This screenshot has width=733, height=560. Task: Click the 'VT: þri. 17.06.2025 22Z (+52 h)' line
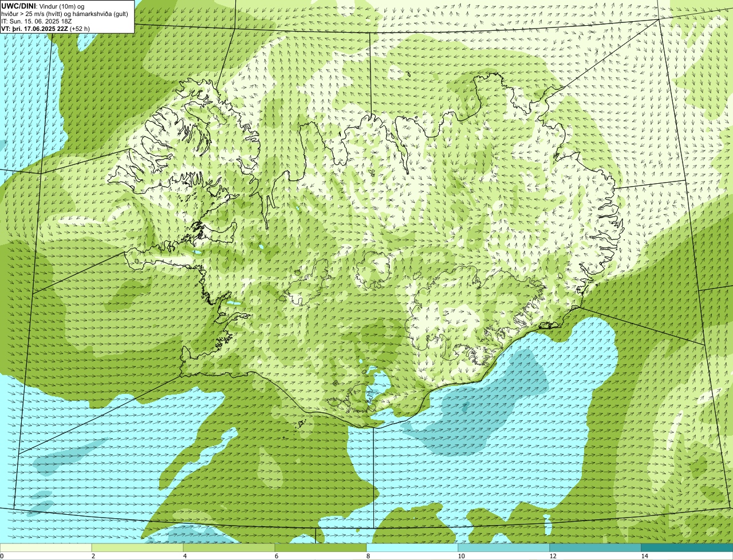point(45,28)
